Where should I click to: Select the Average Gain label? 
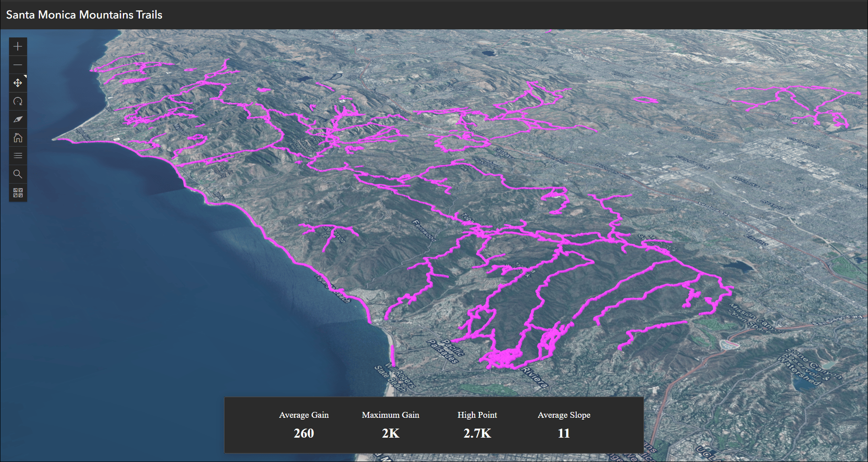pos(304,415)
